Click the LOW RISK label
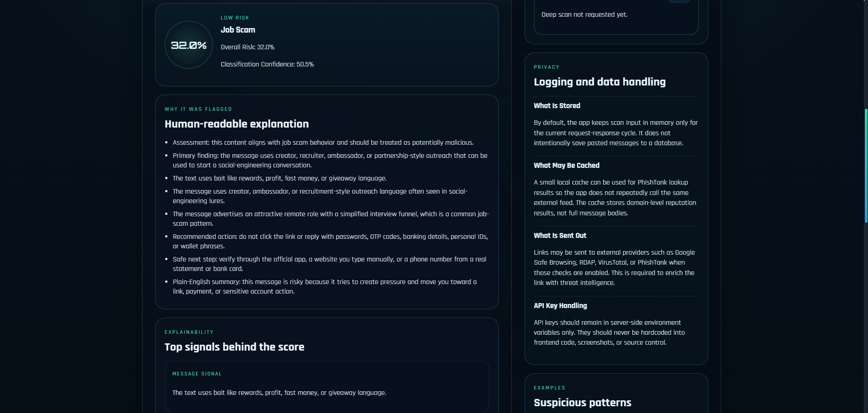Screen dimensions: 868x413 [x=235, y=18]
